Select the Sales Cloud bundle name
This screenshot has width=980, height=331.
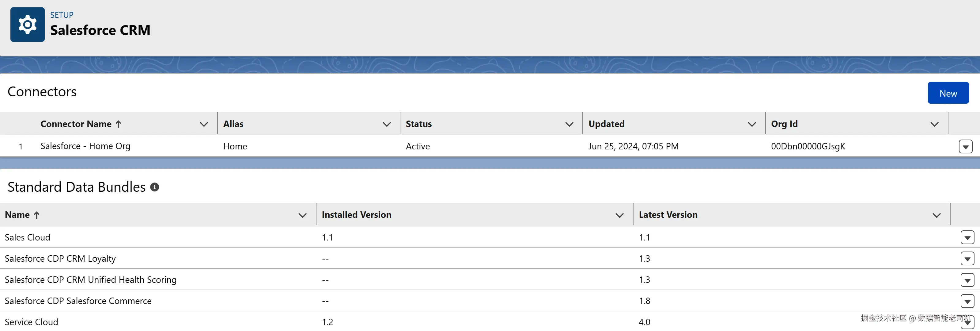27,237
